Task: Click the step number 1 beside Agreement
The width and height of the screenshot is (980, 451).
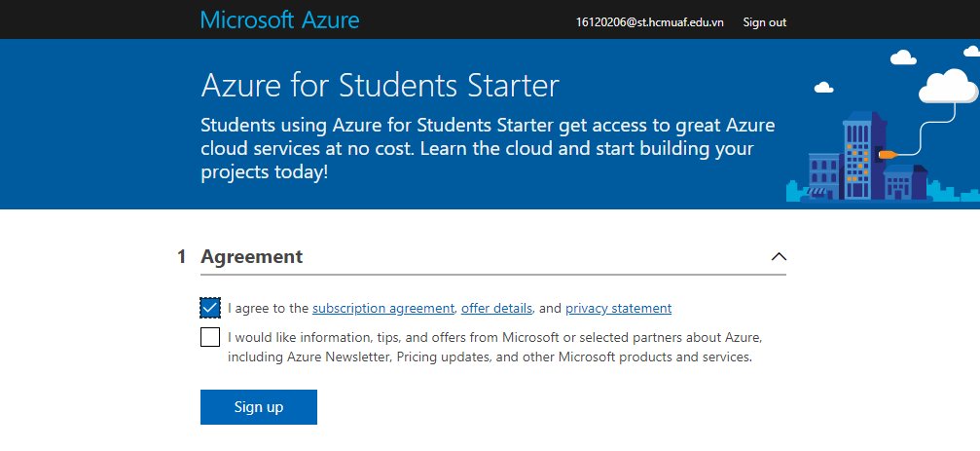Action: (182, 256)
